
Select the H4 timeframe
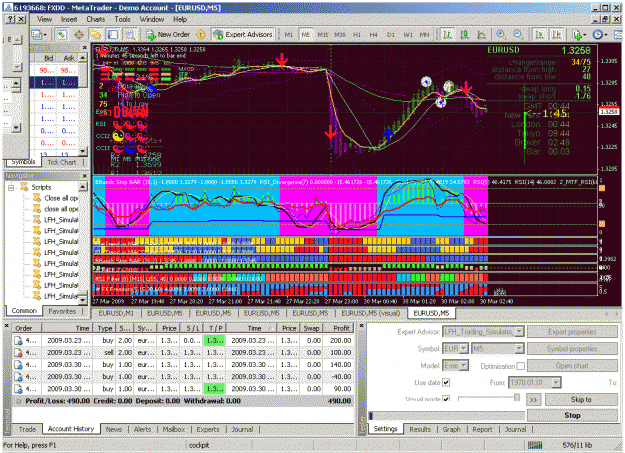coord(373,35)
